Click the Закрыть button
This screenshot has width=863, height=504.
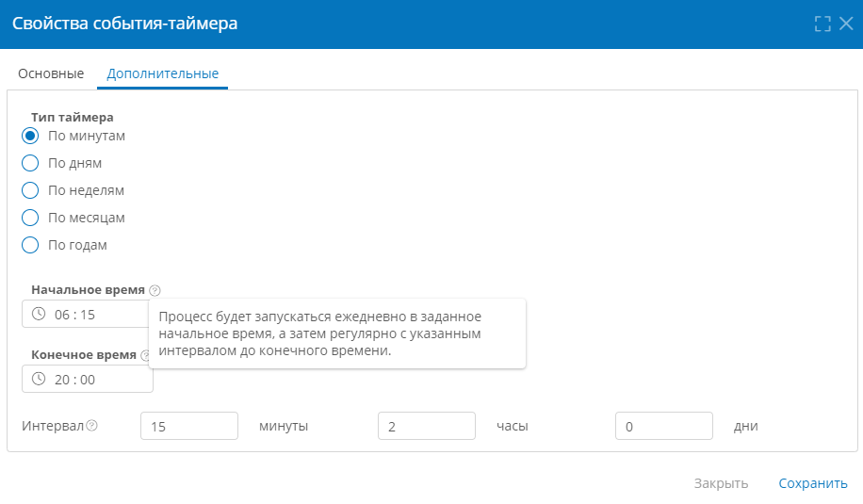tap(721, 483)
